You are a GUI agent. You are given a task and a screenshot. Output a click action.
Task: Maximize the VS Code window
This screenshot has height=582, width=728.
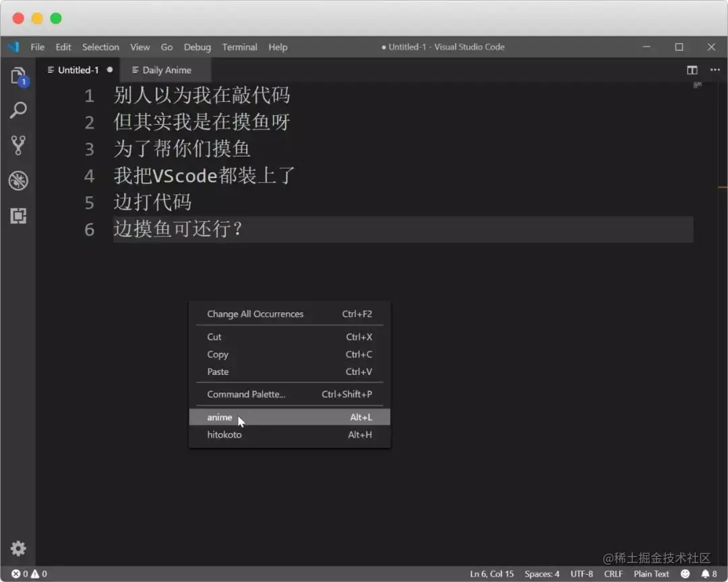[679, 47]
